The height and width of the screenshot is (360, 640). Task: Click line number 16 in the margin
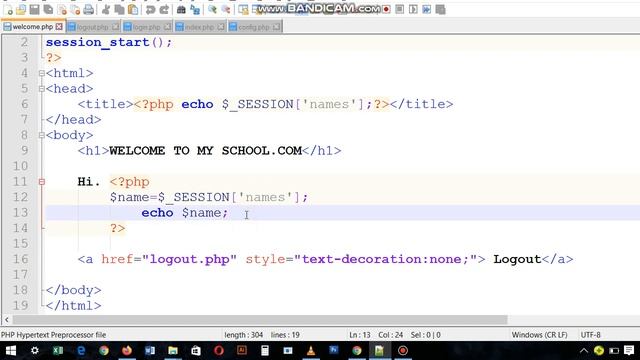20,259
